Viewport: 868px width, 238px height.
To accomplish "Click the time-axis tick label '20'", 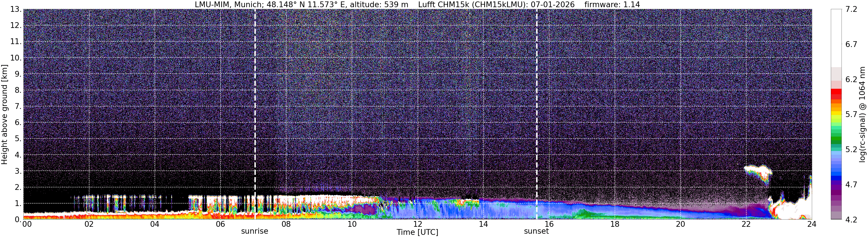I will (x=680, y=224).
